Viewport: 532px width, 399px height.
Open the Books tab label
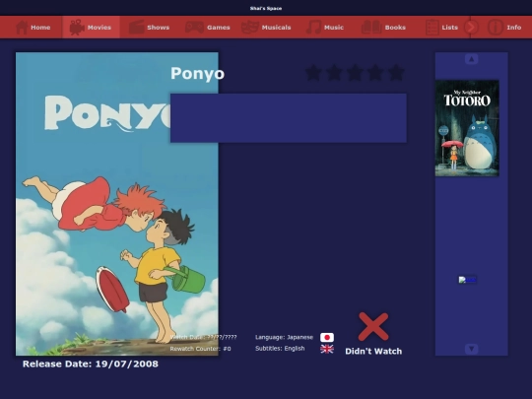click(x=395, y=28)
